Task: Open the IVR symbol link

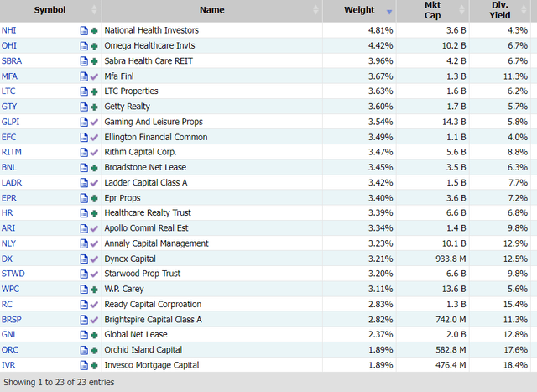Action: (x=8, y=365)
